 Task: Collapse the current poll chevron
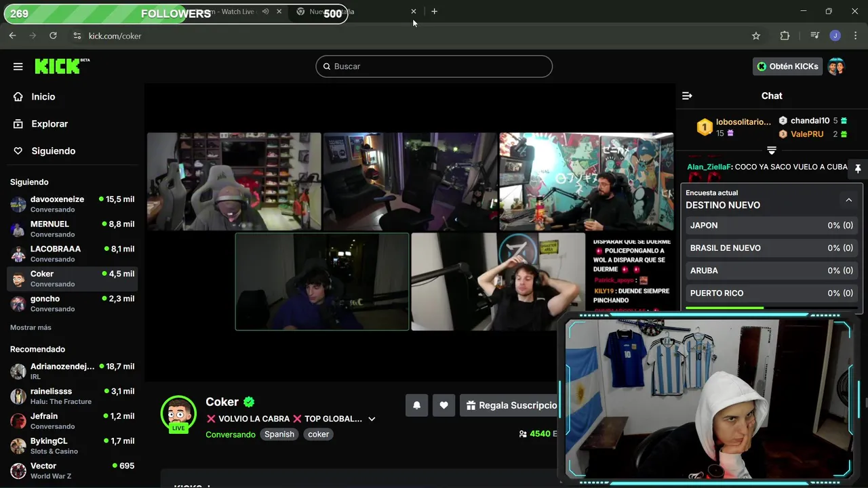point(848,200)
